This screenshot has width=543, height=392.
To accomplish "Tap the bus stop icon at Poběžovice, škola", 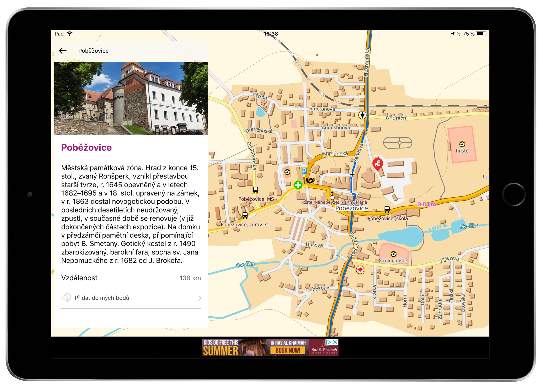I will coord(387,210).
